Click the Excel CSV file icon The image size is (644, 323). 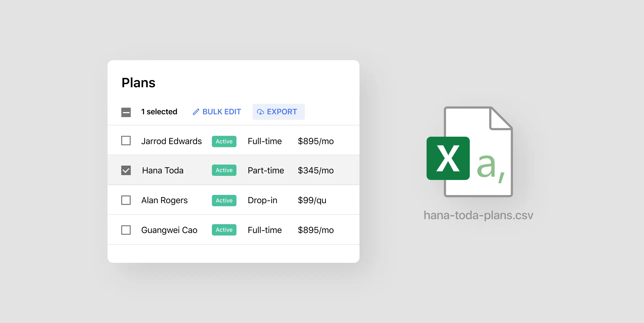coord(470,152)
